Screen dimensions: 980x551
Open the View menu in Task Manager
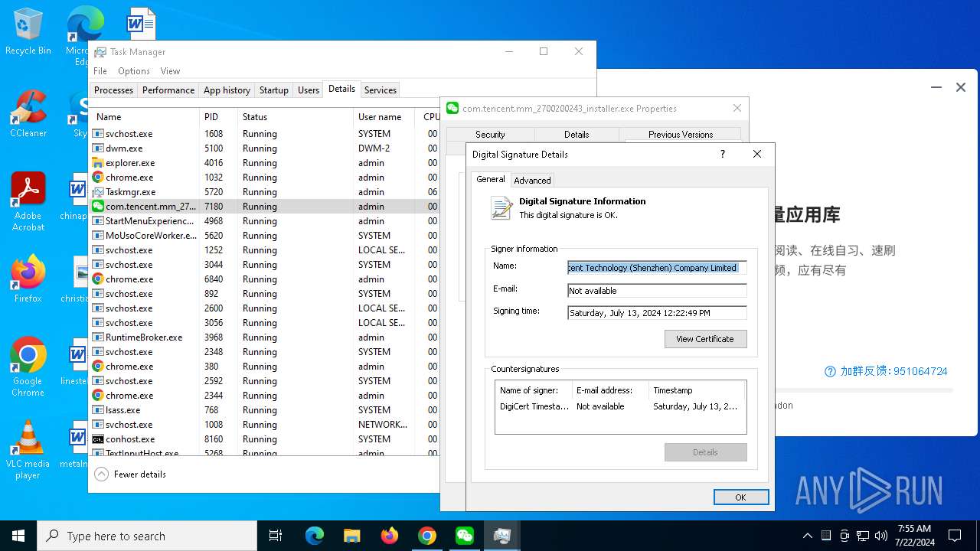click(170, 70)
